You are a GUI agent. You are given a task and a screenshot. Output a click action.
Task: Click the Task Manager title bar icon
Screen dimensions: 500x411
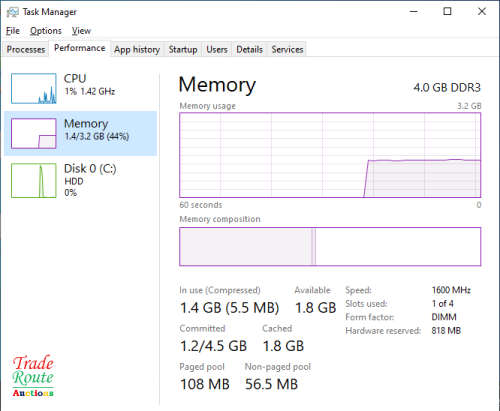pos(13,12)
